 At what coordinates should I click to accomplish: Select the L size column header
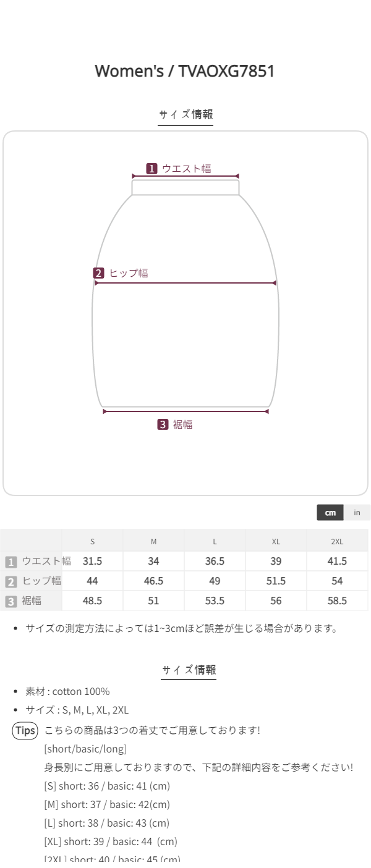point(215,542)
